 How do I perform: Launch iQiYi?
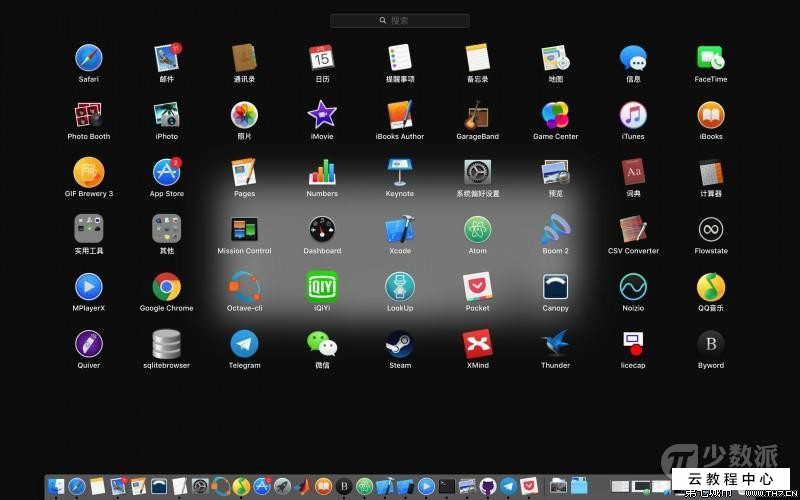coord(322,286)
